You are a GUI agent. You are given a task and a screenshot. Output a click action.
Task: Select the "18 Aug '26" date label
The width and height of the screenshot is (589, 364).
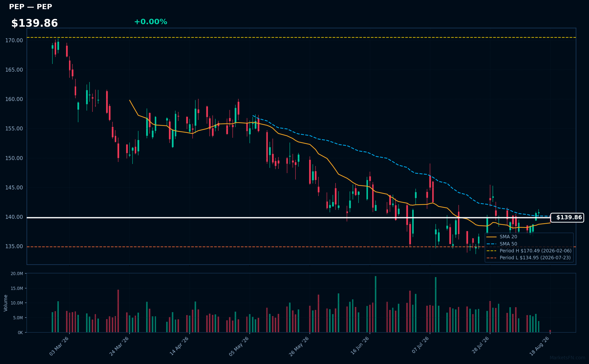(539, 346)
